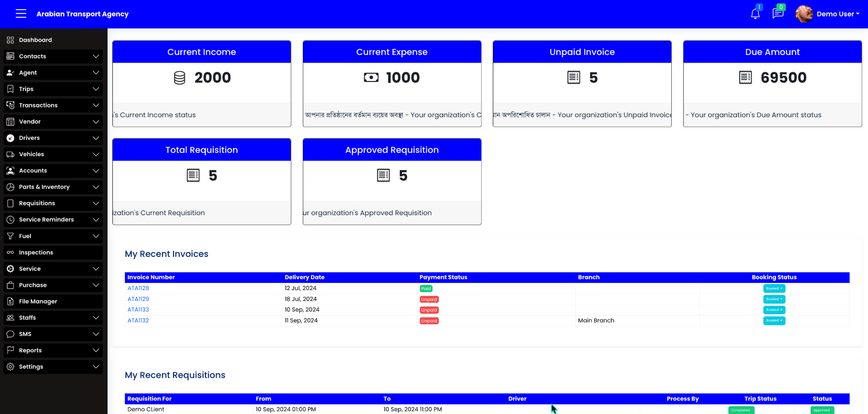Click the Agent sidebar icon
This screenshot has height=414, width=868.
pos(10,73)
